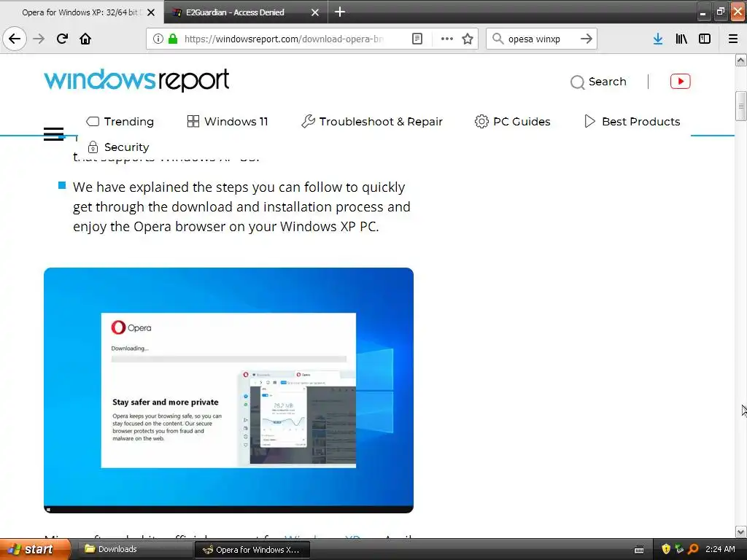Toggle the browser sidebar
Image resolution: width=747 pixels, height=560 pixels.
[705, 39]
